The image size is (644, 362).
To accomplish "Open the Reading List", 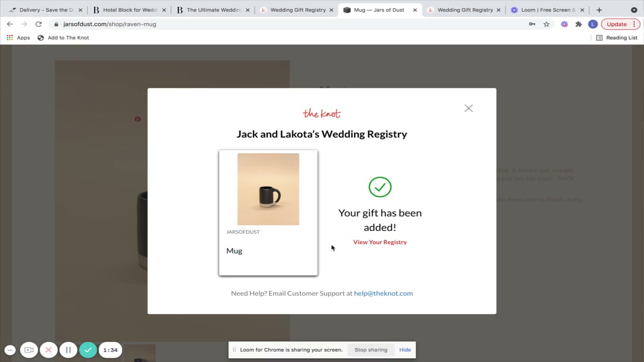I will tap(616, 38).
